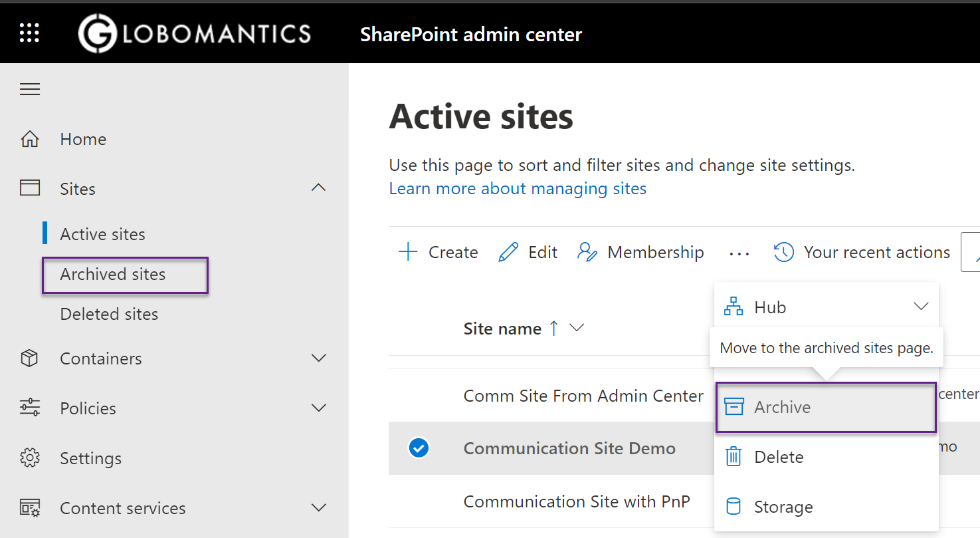Deselect the Communication Site Demo checkmark
Image resolution: width=980 pixels, height=538 pixels.
point(419,448)
